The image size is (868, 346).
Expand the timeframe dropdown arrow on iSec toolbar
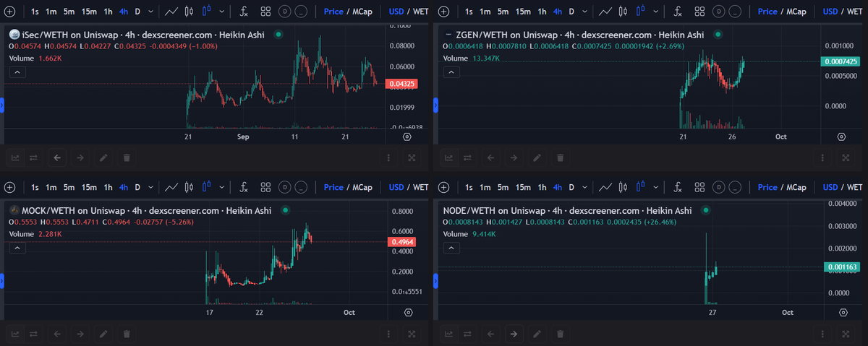[x=150, y=12]
